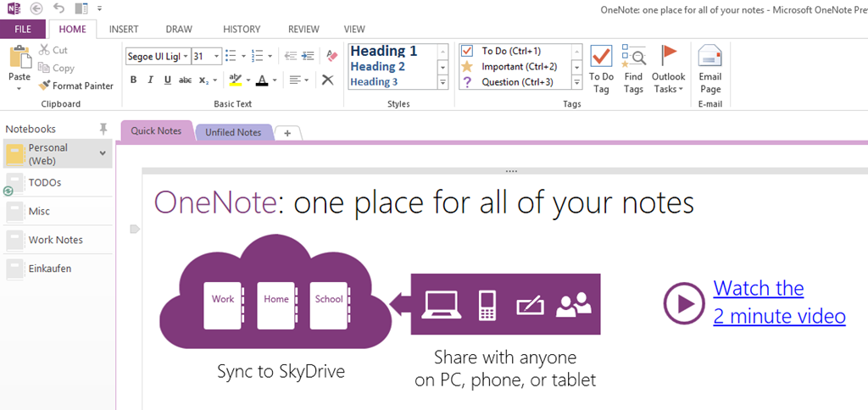This screenshot has width=868, height=410.
Task: Open the Work Notes notebook
Action: [58, 240]
